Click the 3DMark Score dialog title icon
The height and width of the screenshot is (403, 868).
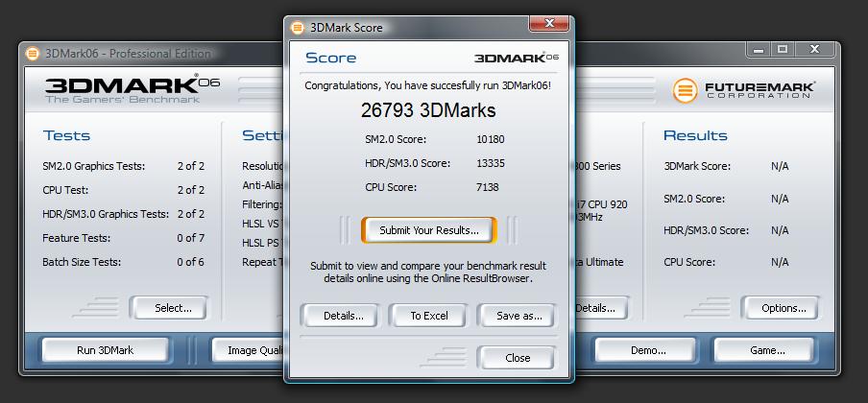pyautogui.click(x=298, y=27)
